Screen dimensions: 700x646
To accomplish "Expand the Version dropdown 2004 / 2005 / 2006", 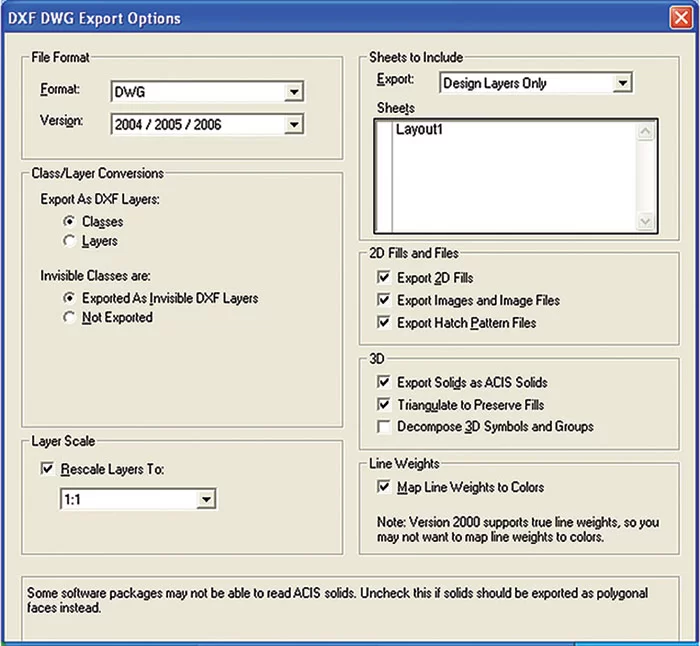I will coord(293,124).
